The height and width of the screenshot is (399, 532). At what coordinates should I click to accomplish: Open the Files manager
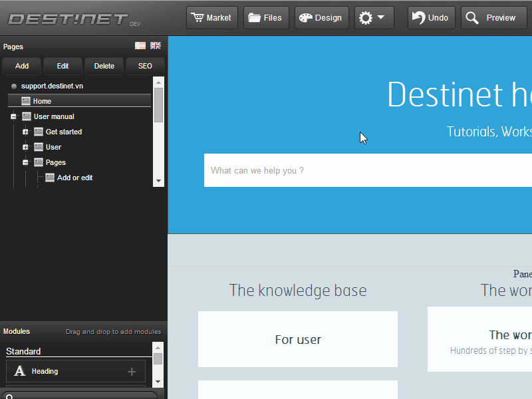click(265, 18)
